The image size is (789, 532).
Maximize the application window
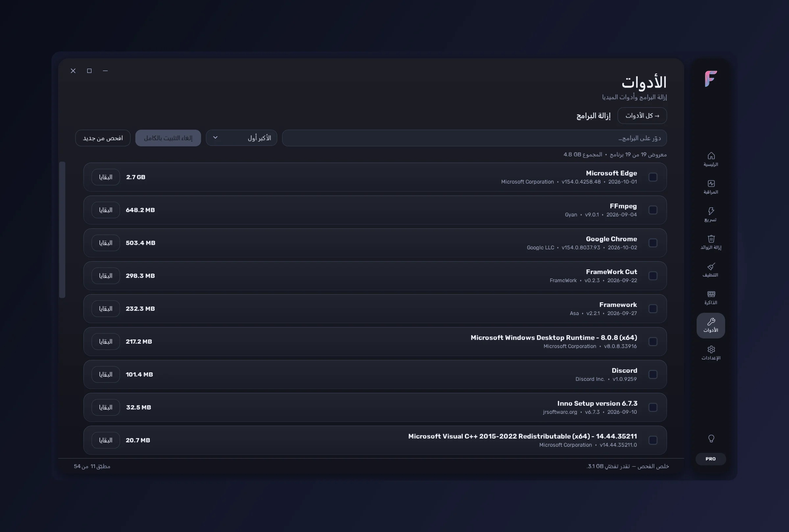coord(89,71)
